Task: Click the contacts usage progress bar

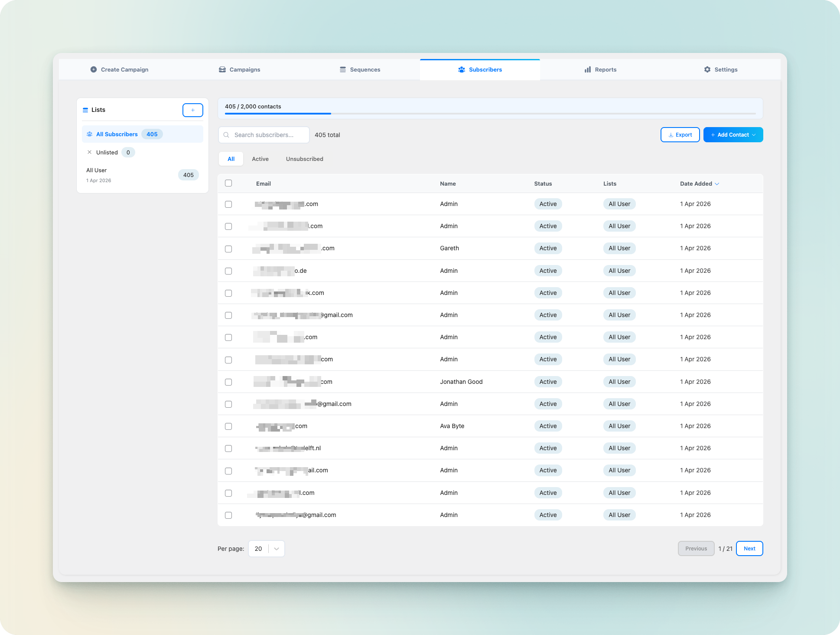Action: click(x=490, y=114)
